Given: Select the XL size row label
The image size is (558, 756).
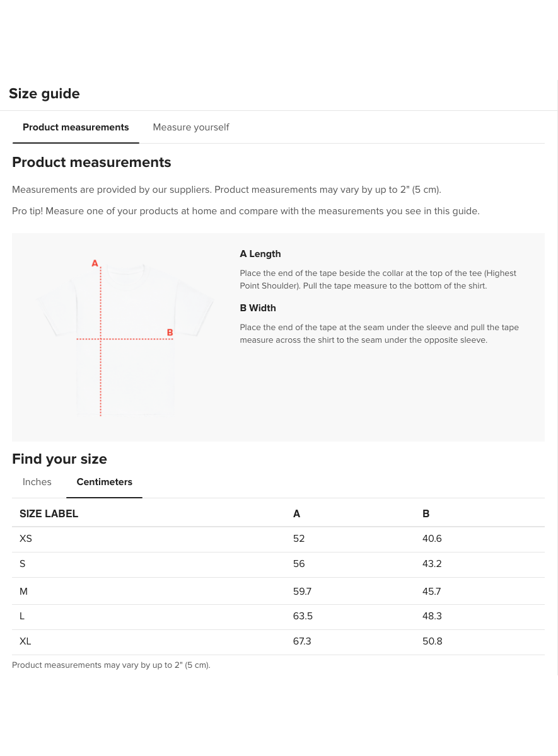Looking at the screenshot, I should pos(25,641).
